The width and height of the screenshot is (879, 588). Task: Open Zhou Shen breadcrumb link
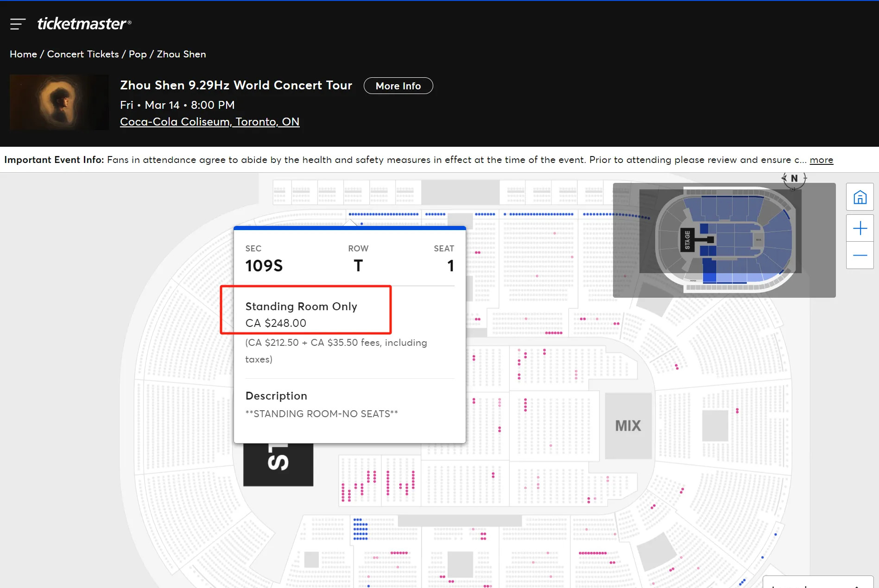coord(181,54)
